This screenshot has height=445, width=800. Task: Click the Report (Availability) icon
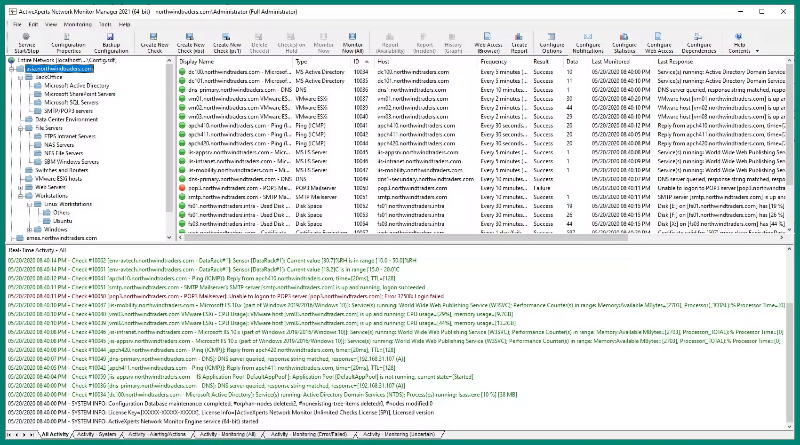tap(390, 37)
